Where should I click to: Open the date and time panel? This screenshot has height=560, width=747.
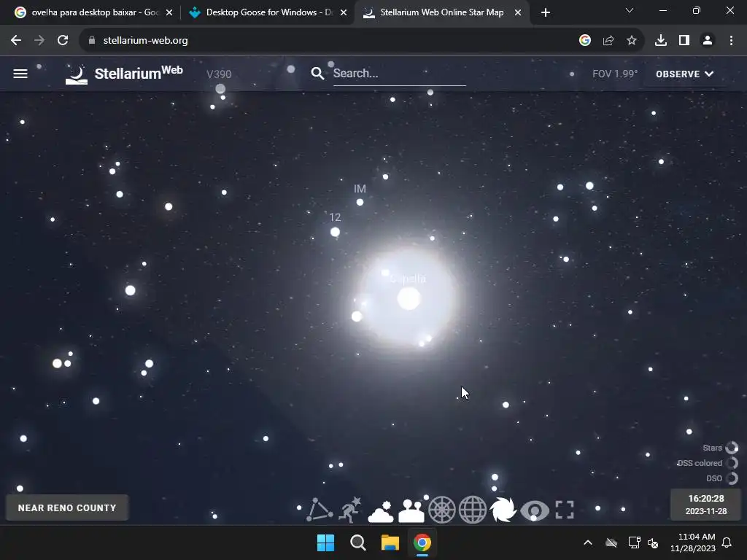[705, 505]
